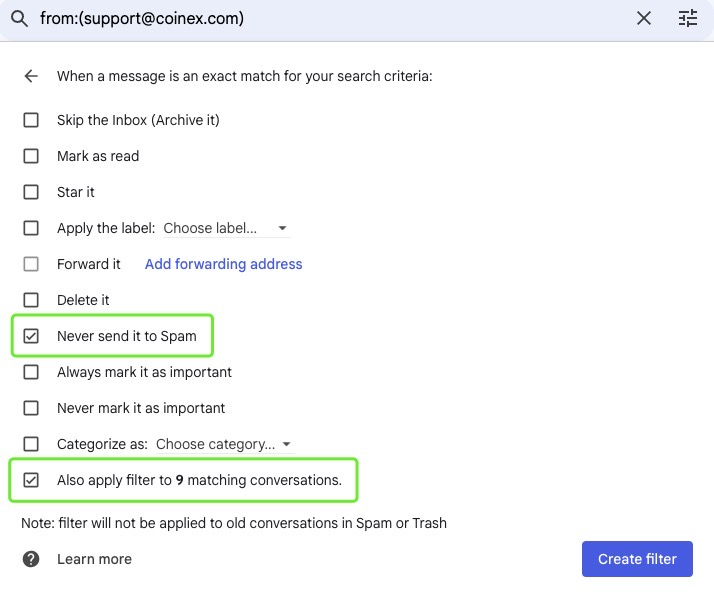Image resolution: width=714 pixels, height=596 pixels.
Task: Clear the search with the X icon
Action: click(x=644, y=19)
